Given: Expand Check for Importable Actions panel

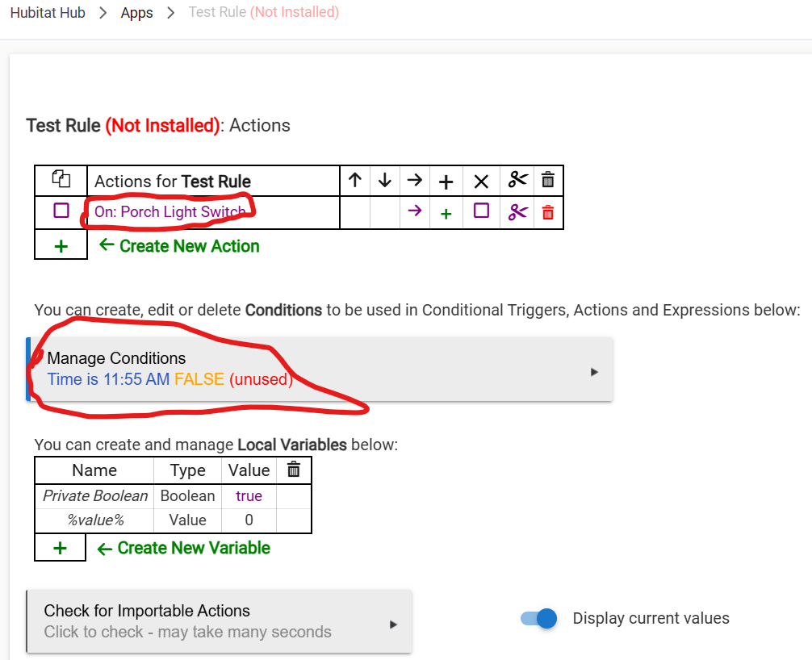Looking at the screenshot, I should tap(220, 621).
